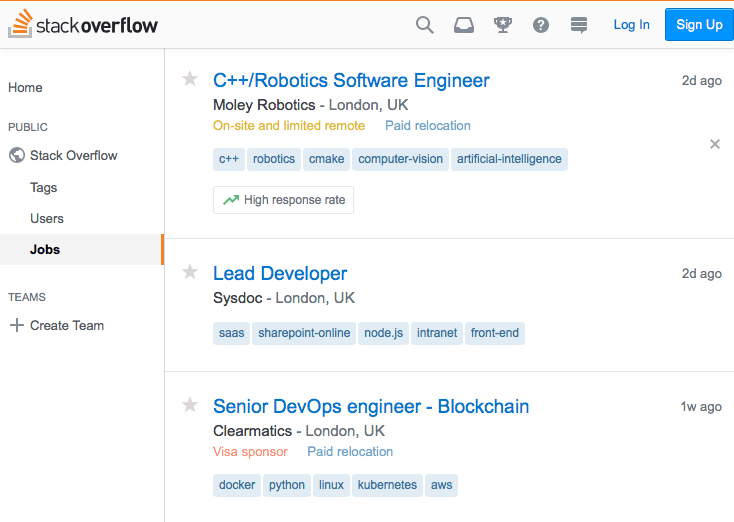The height and width of the screenshot is (522, 734).
Task: Click the c++ tag
Action: [x=229, y=159]
